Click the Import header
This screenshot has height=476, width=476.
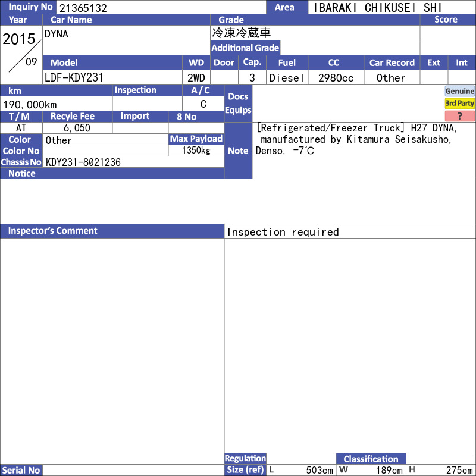coord(140,116)
